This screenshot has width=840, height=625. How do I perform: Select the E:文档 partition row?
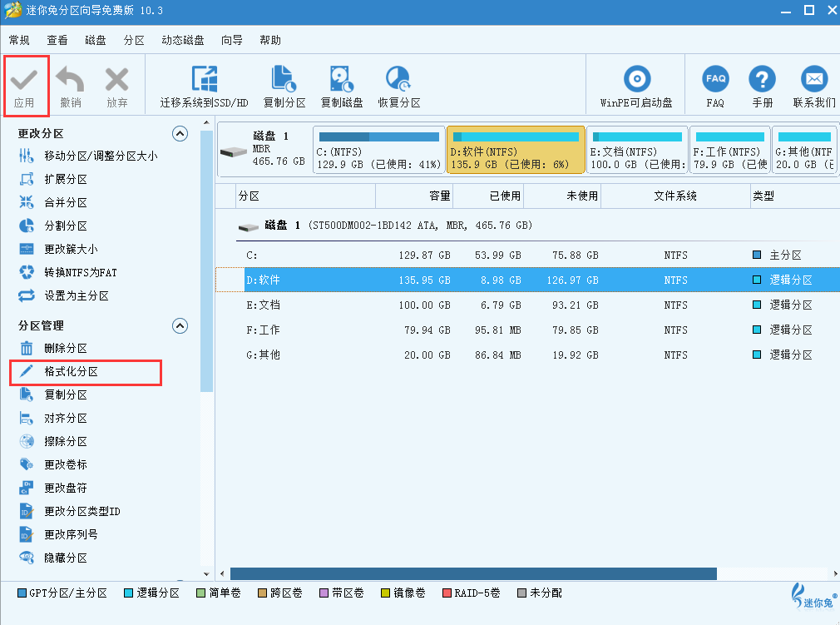pos(527,305)
